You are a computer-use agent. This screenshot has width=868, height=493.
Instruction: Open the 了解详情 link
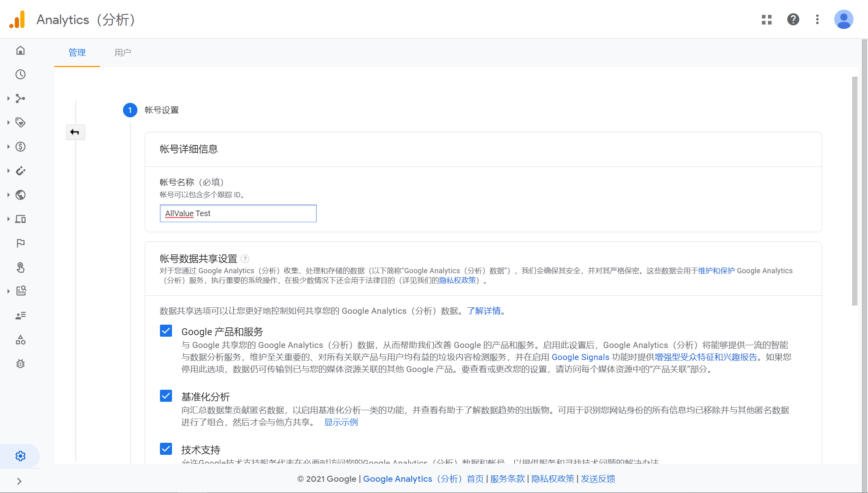[486, 311]
